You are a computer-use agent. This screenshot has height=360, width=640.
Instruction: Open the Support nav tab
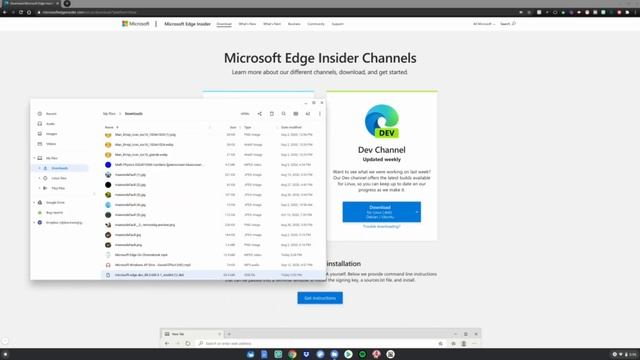tap(337, 24)
